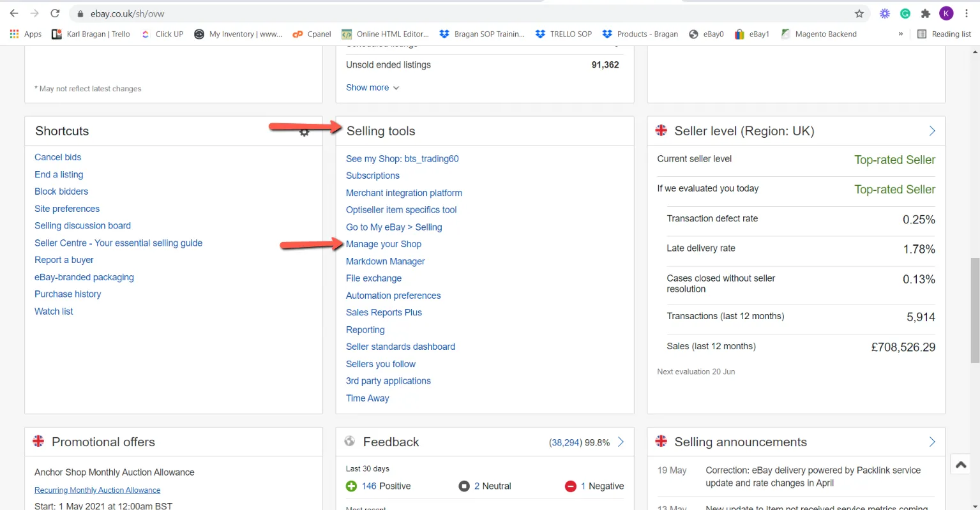The width and height of the screenshot is (980, 510).
Task: View Sales Reports Plus
Action: coord(384,312)
